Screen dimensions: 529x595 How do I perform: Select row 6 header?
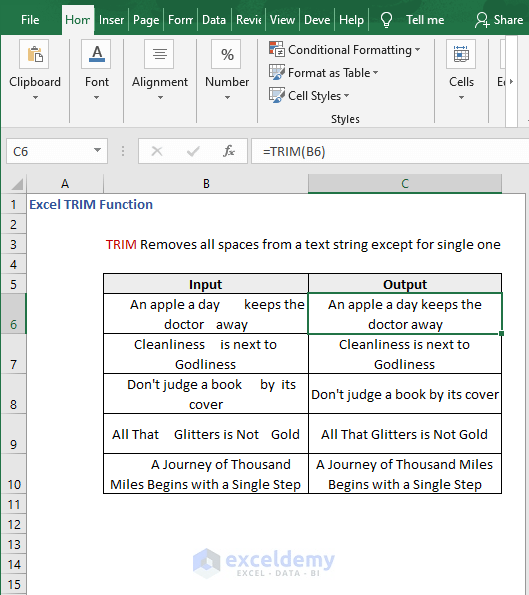[x=13, y=314]
